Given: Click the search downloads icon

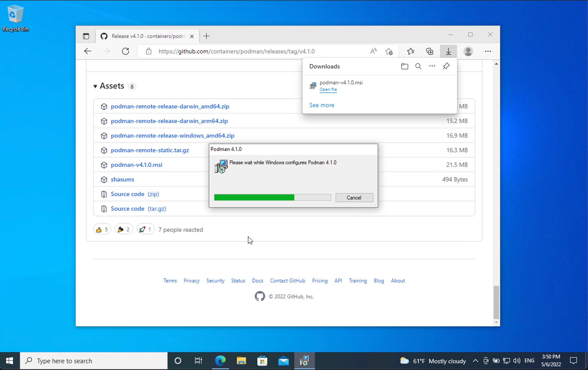Looking at the screenshot, I should 418,66.
